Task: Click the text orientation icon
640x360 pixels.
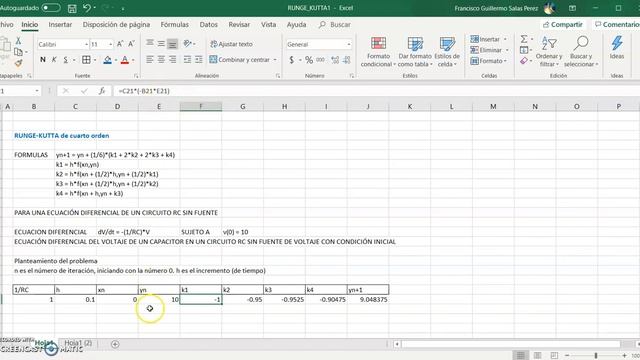Action: coord(187,43)
